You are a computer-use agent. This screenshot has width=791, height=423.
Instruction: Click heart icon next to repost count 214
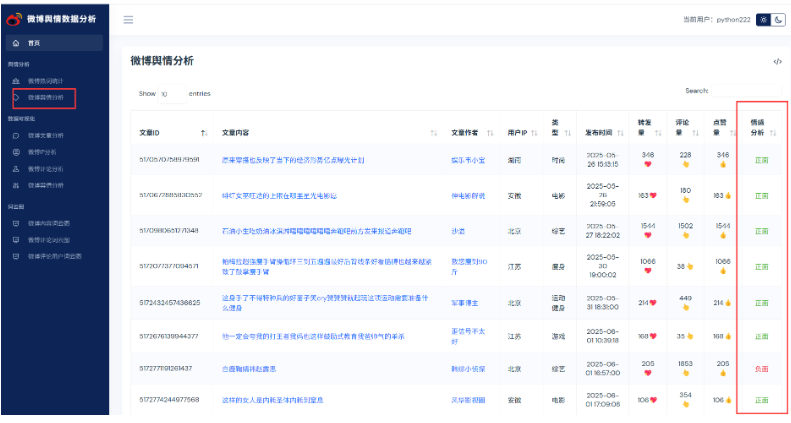pyautogui.click(x=653, y=303)
